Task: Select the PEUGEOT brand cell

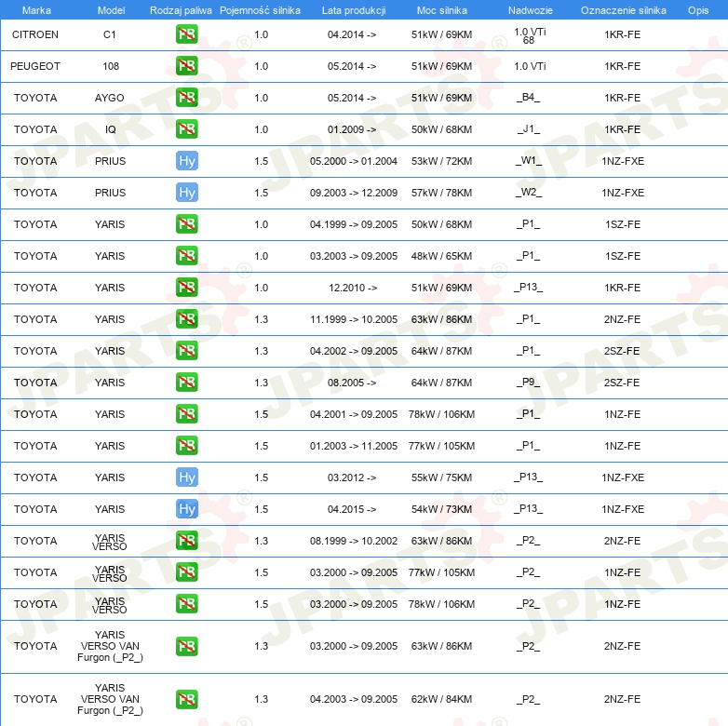Action: tap(35, 66)
